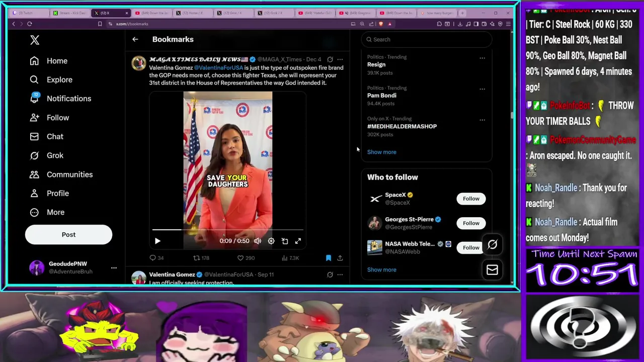Mute the video volume

pos(258,241)
